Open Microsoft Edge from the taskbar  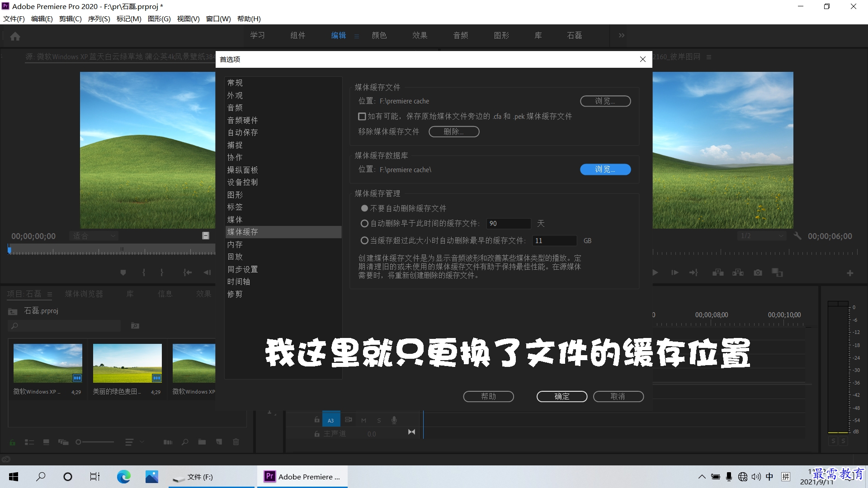pos(123,477)
